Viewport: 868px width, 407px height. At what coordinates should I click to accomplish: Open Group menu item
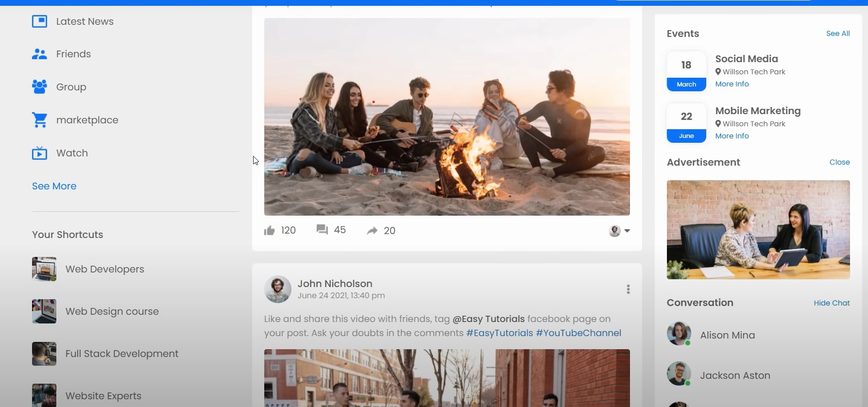pos(59,87)
